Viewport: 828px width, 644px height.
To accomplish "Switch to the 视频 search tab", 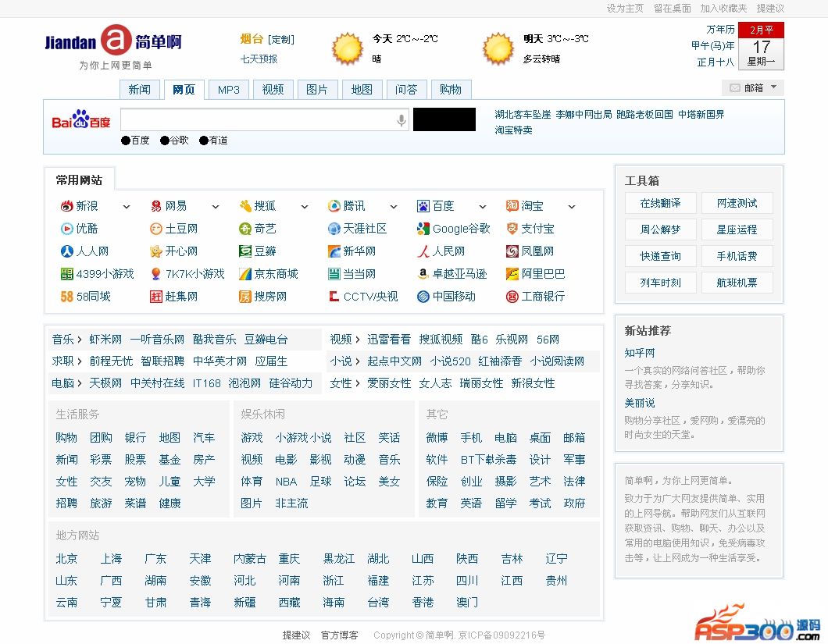I will tap(273, 90).
